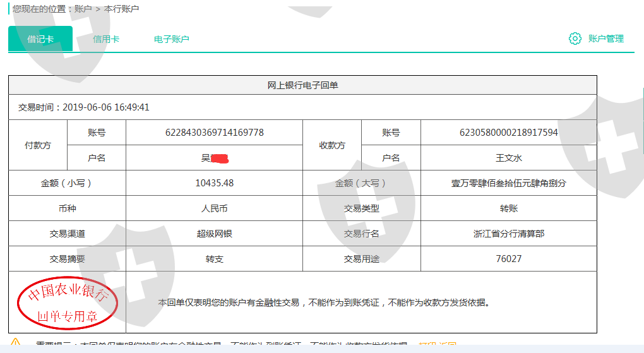Click the 金额（大写） label
Viewport: 644px width, 353px height.
(361, 183)
